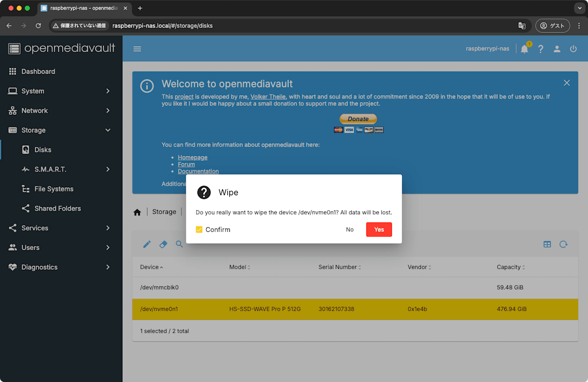Image resolution: width=588 pixels, height=382 pixels.
Task: Click the PayPal Donate button
Action: pos(358,119)
